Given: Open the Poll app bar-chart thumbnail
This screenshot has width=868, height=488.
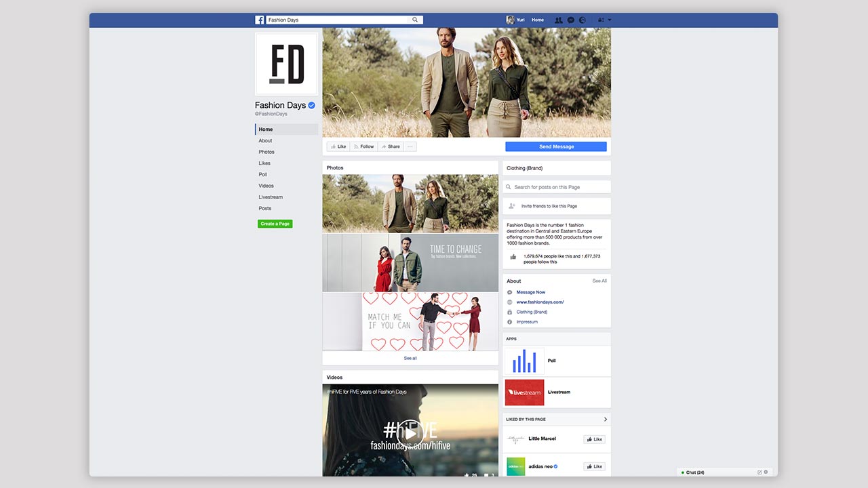Looking at the screenshot, I should pyautogui.click(x=525, y=361).
